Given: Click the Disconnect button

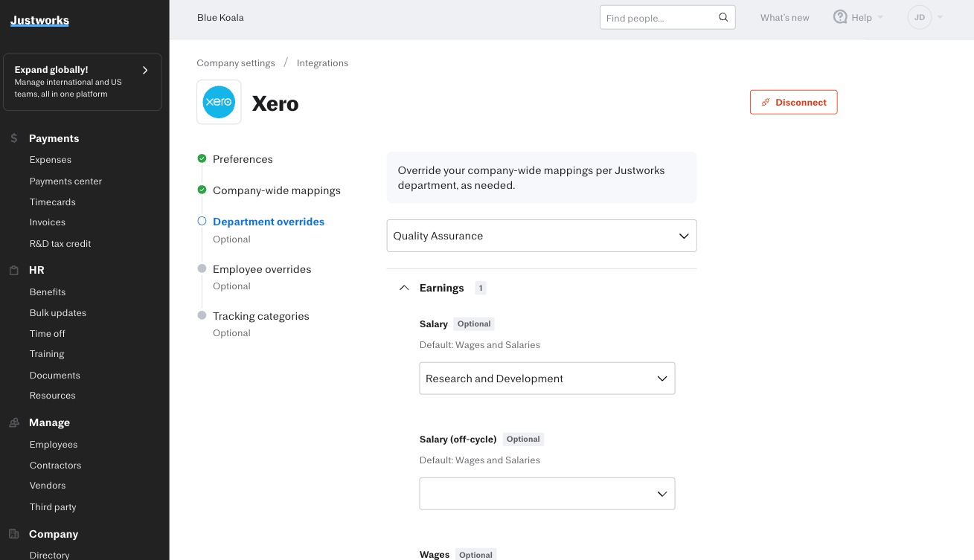Looking at the screenshot, I should point(793,103).
